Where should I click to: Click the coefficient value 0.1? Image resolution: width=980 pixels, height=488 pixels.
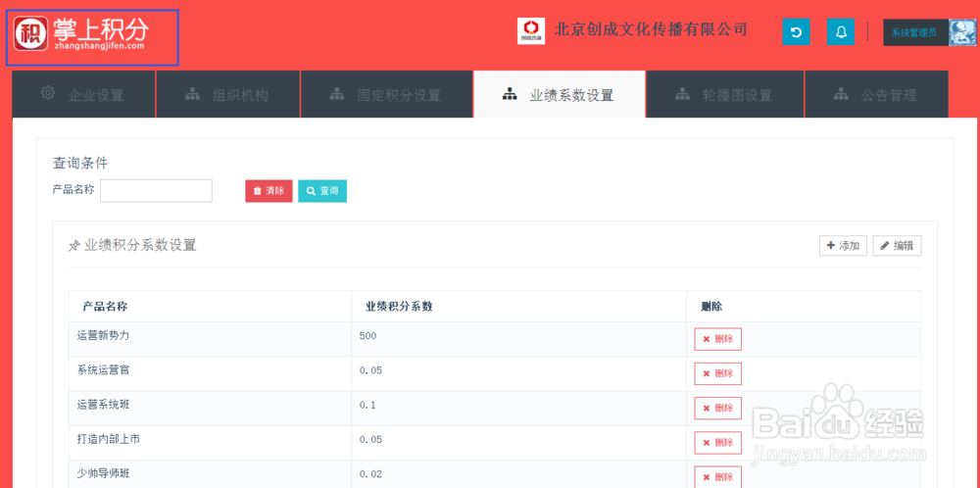[367, 405]
